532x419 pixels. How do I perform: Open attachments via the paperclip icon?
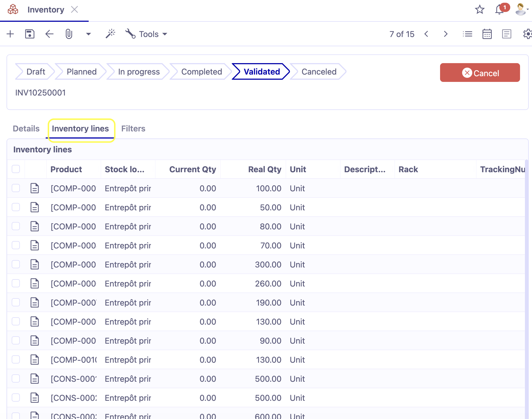click(69, 34)
